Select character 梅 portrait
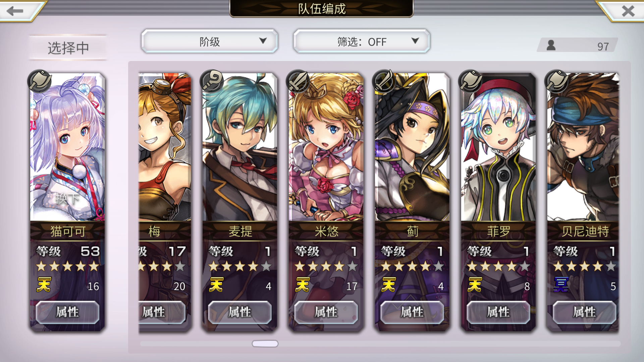Screen dimensions: 644x362 click(165, 147)
